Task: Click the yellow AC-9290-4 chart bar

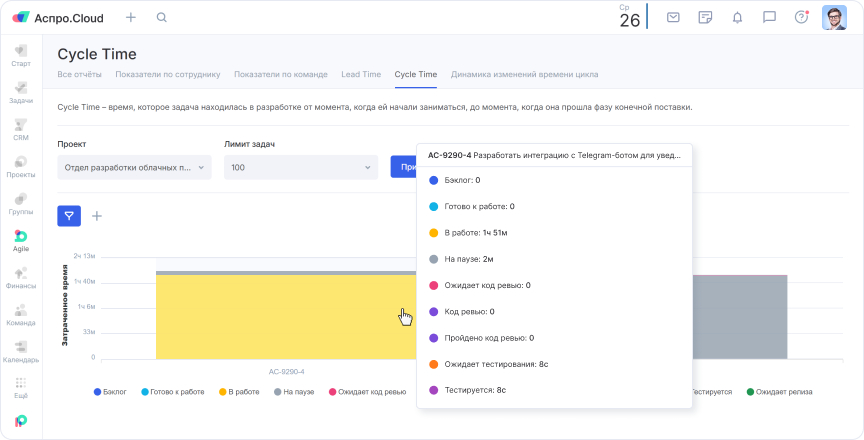Action: pos(286,317)
